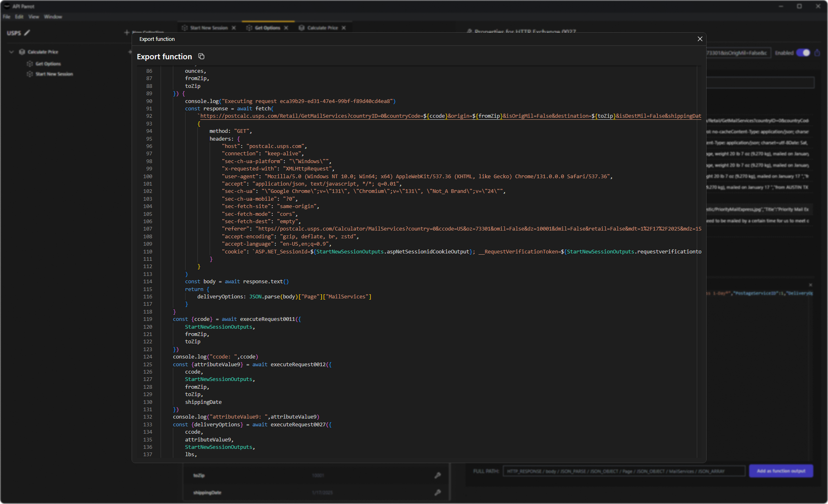Click the request URL field behind dialog
Screen dimensions: 828x504
(738, 53)
